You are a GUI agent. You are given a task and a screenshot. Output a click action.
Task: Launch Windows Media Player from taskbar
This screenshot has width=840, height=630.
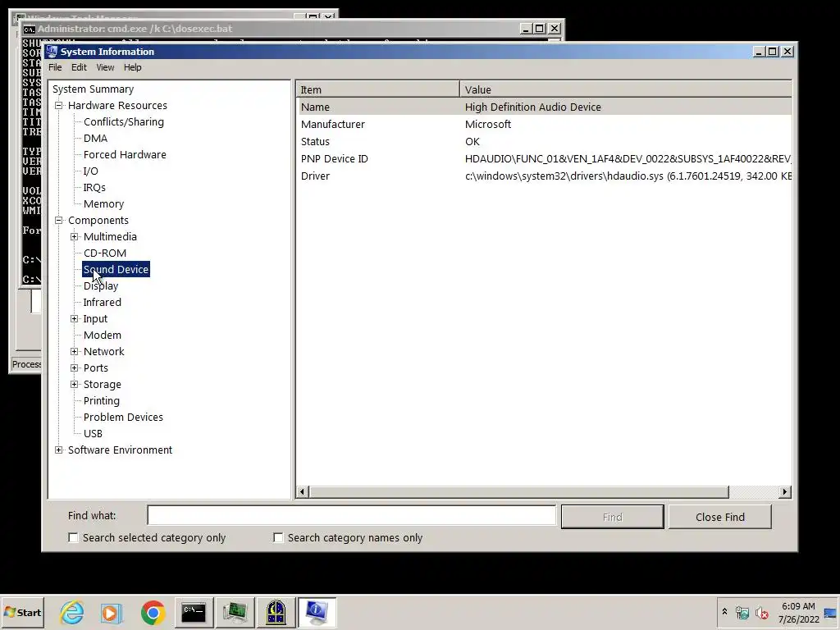click(112, 612)
